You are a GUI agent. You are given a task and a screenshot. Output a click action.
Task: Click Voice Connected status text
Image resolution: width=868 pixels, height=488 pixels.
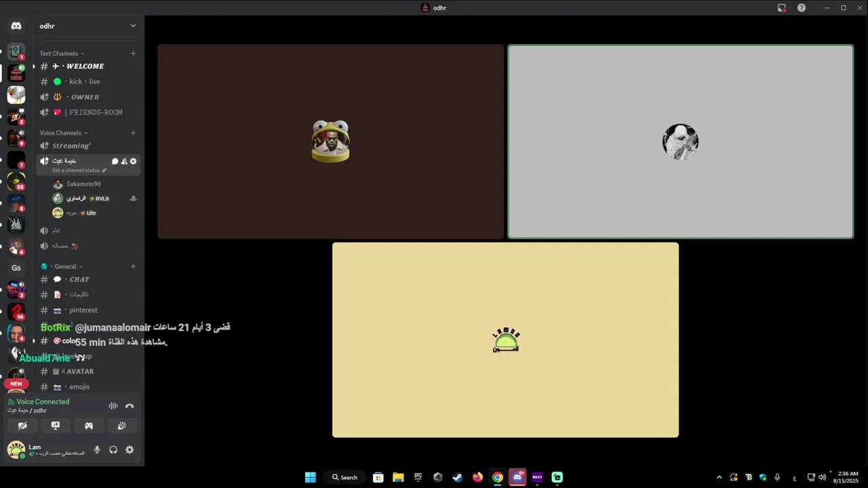point(43,402)
